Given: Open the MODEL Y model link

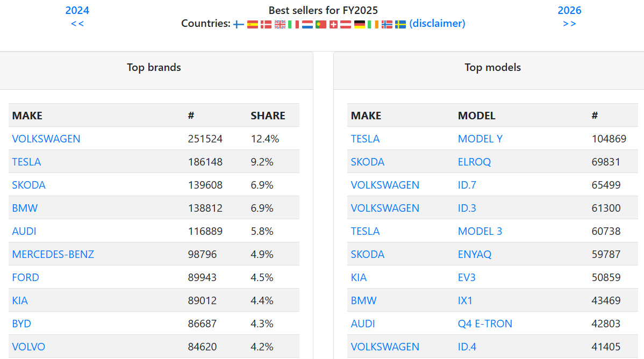Looking at the screenshot, I should pyautogui.click(x=480, y=139).
